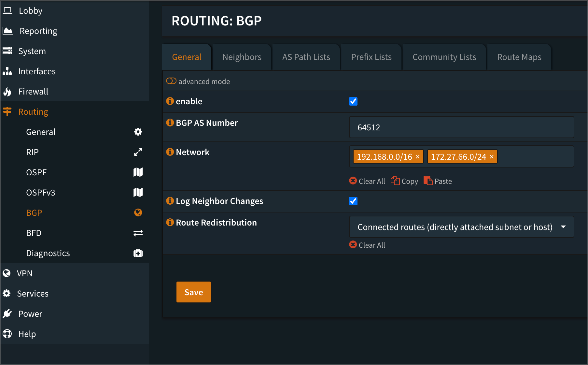Click the globe icon next to BGP
The height and width of the screenshot is (365, 588).
[x=138, y=212]
